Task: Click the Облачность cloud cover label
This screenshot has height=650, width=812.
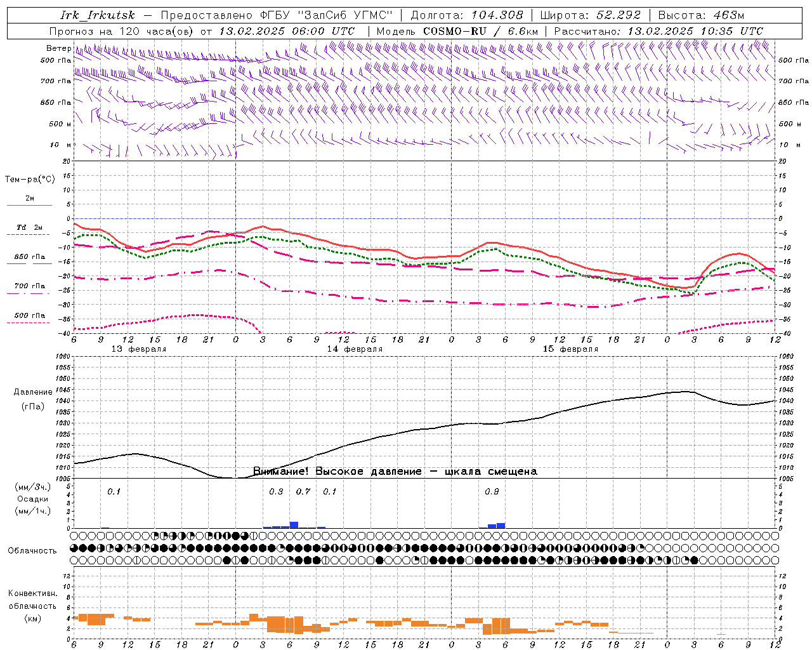Action: [x=32, y=551]
